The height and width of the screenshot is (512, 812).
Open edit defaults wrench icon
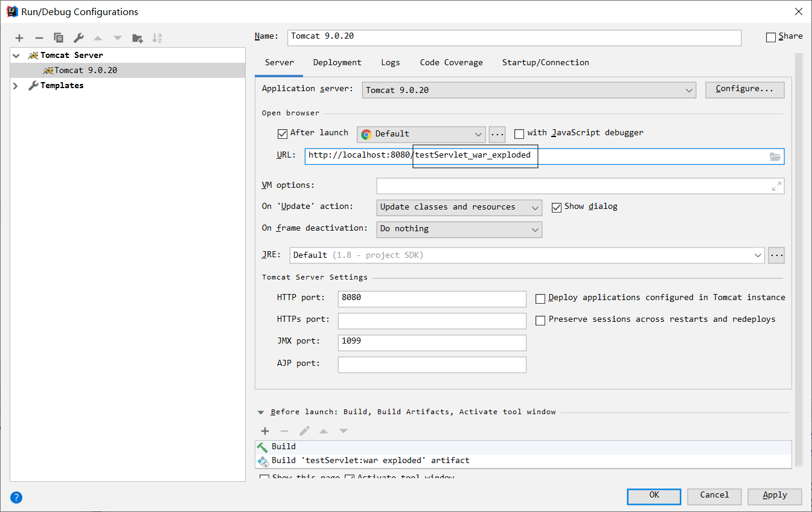(78, 38)
